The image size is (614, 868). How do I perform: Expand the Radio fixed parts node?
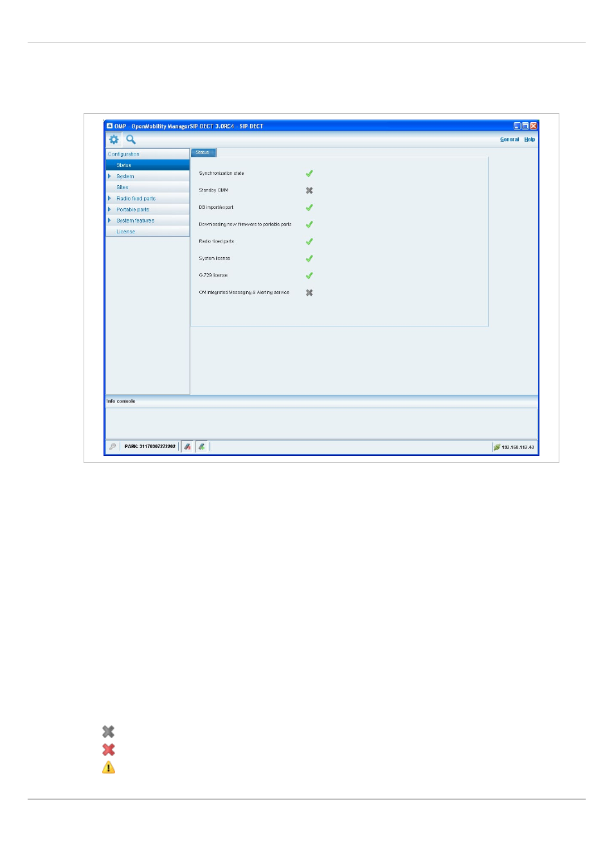[x=109, y=199]
